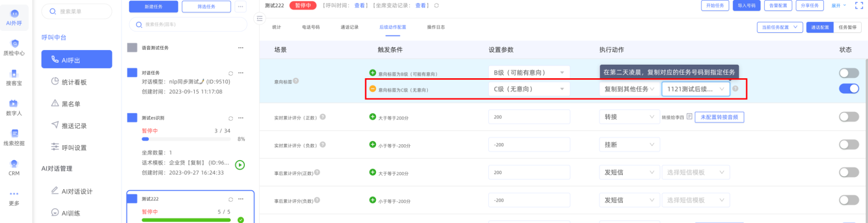Disable the C级（无意向） status toggle
Viewport: 868px width, 223px height.
tap(848, 89)
